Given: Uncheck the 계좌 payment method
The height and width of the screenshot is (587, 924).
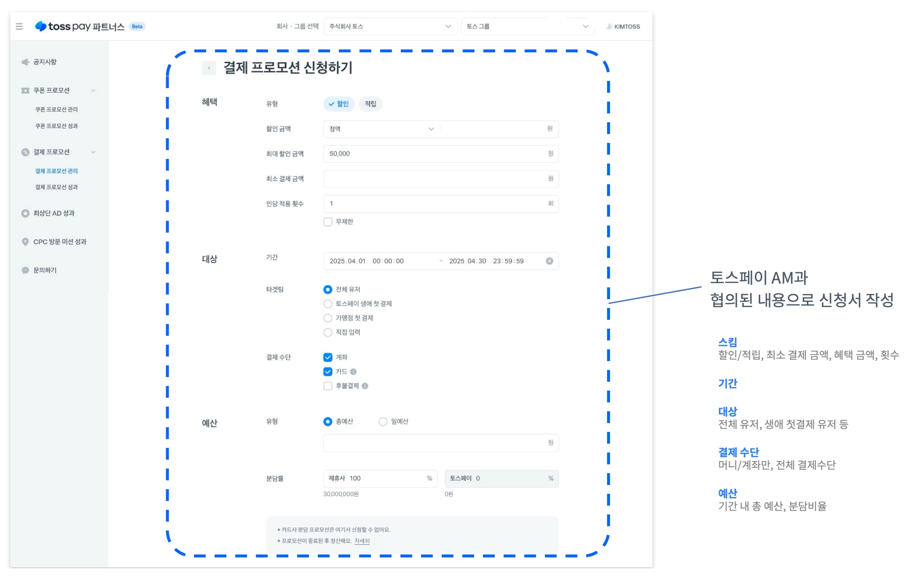Looking at the screenshot, I should click(x=328, y=358).
